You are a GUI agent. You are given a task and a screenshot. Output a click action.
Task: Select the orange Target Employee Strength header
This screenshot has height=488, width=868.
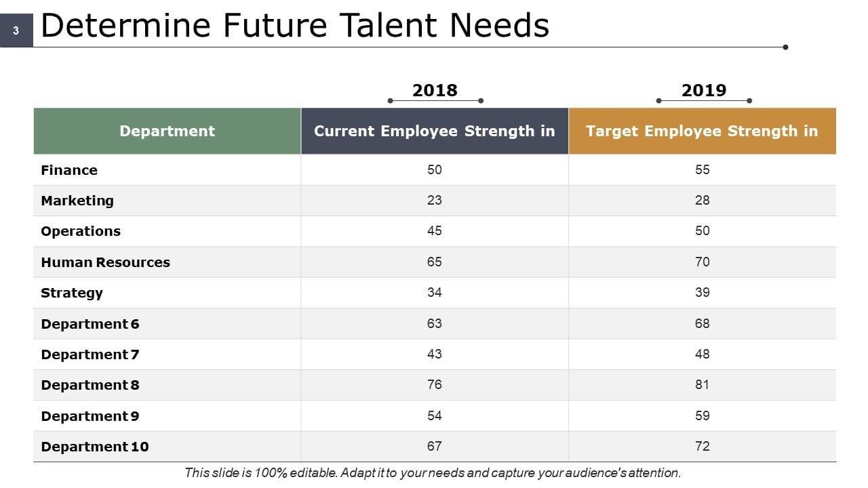(702, 131)
